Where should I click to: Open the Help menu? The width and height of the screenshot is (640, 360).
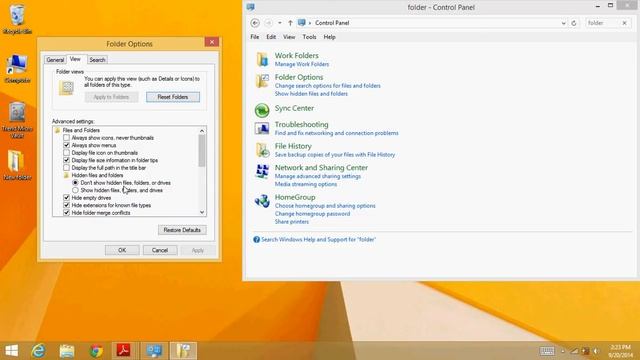(x=329, y=37)
